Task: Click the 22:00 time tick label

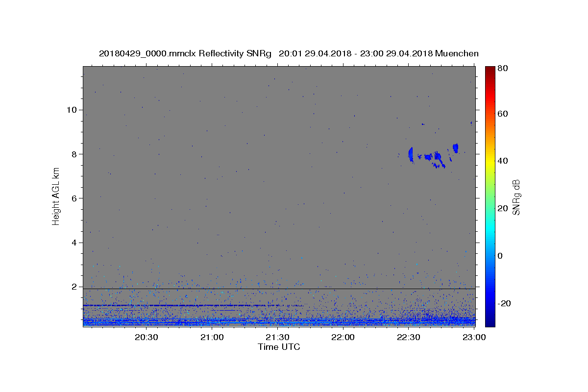Action: [x=343, y=337]
